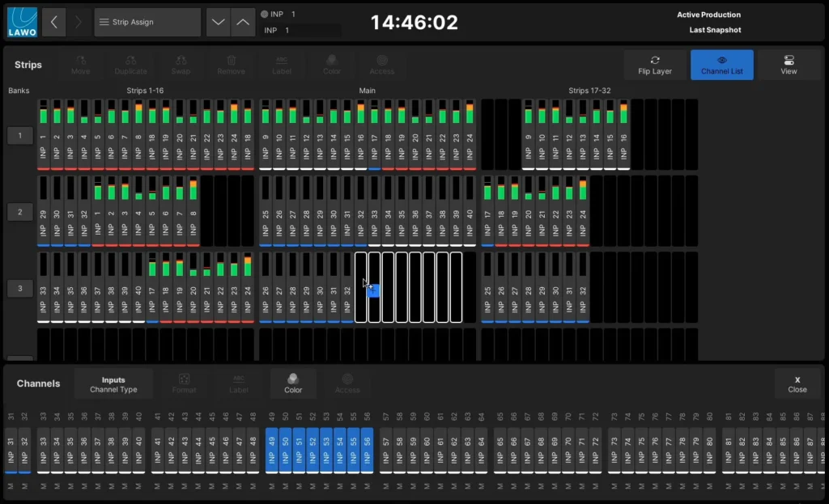Viewport: 829px width, 504px height.
Task: Select Bank 1 row button
Action: click(20, 135)
